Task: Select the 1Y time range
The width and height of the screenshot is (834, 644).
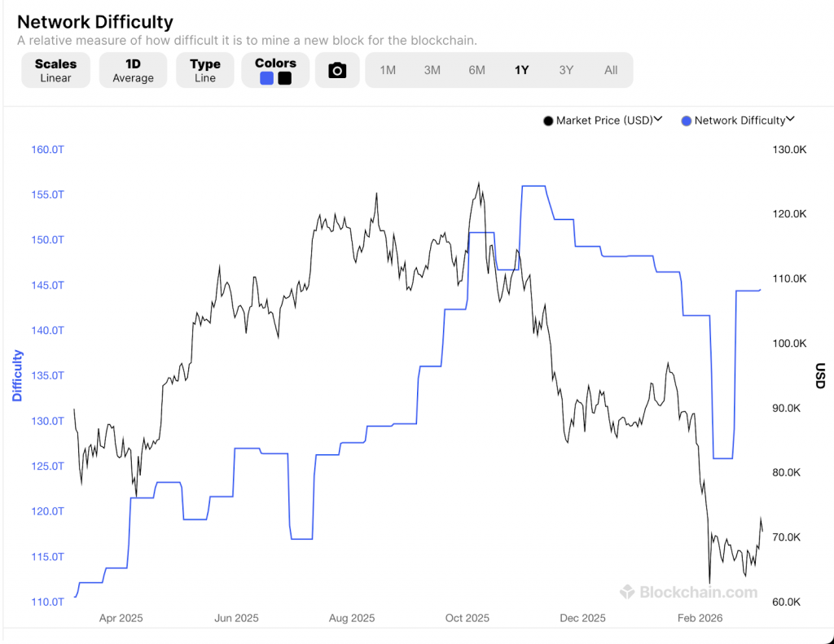Action: (522, 70)
